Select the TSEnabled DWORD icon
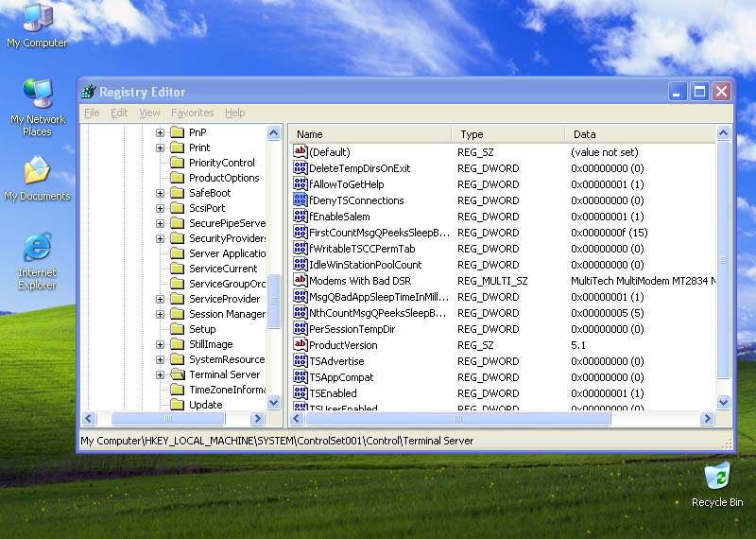 coord(300,392)
